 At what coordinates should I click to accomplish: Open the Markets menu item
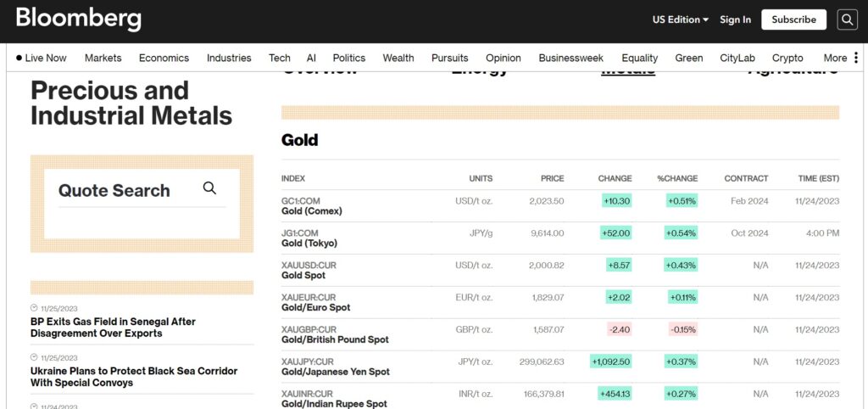point(103,58)
